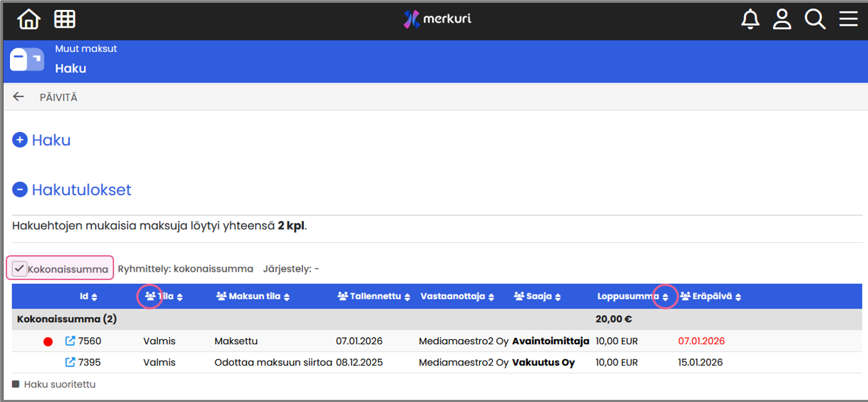Image resolution: width=868 pixels, height=402 pixels.
Task: Go to the home page icon
Action: point(29,19)
